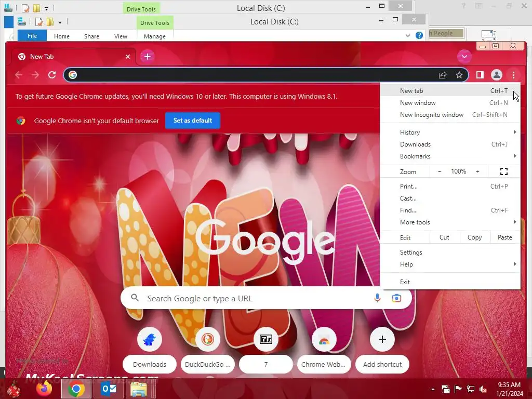Click the Chrome taskbar icon
Screen dimensions: 532x399
pyautogui.click(x=76, y=389)
